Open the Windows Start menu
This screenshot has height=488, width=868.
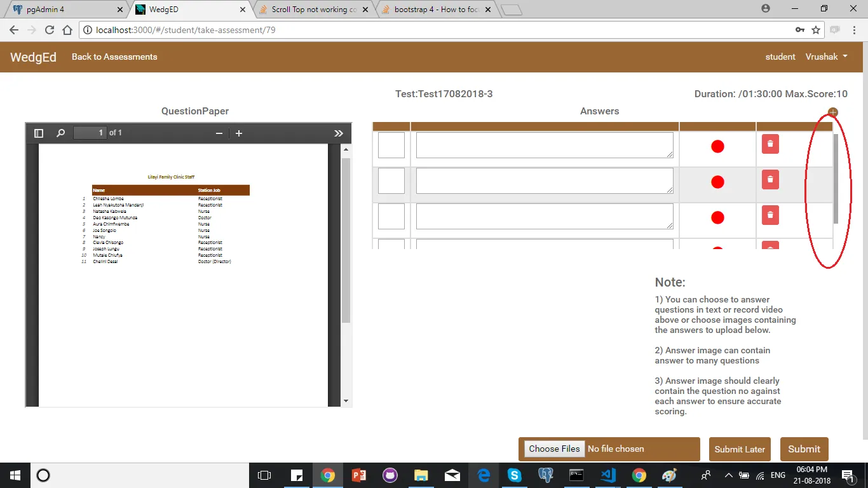[15, 475]
